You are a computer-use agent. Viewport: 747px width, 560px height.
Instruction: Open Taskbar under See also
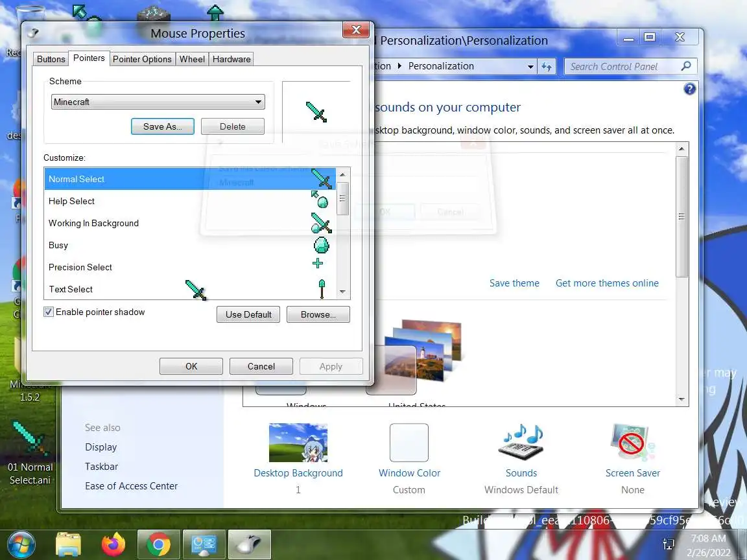click(101, 467)
